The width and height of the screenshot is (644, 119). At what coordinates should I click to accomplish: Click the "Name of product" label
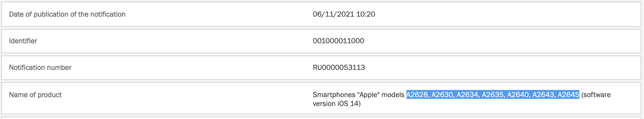[35, 95]
